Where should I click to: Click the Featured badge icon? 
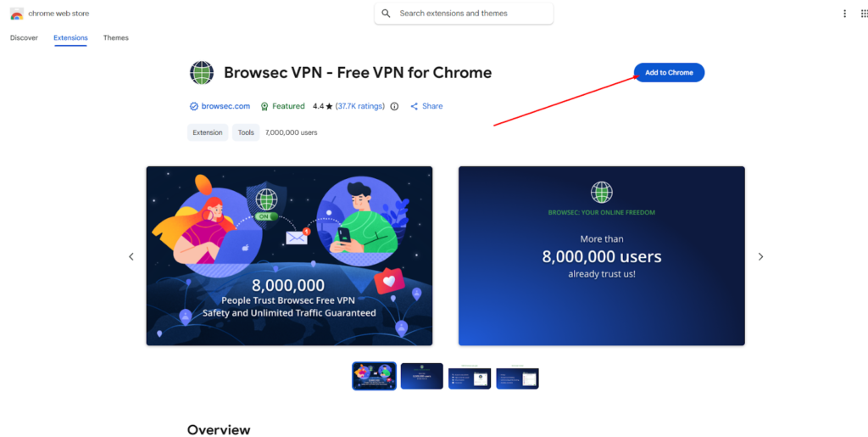click(264, 106)
